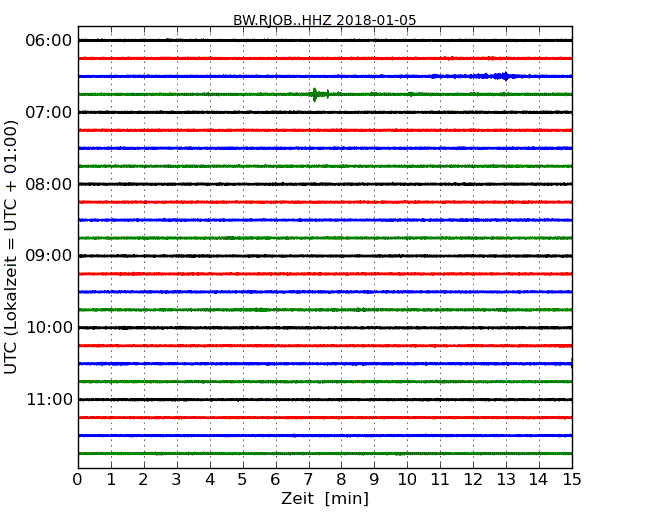Viewport: 650px width, 520px height.
Task: Select the 06:00 time label
Action: (x=49, y=41)
